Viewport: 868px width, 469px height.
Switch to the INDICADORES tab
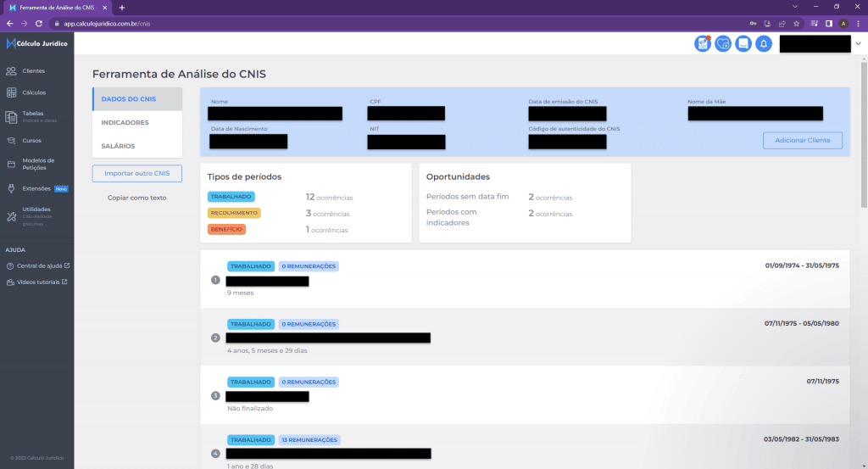(x=125, y=123)
